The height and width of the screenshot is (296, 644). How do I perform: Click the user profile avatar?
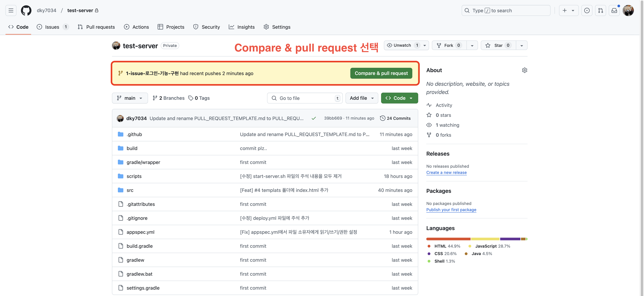click(628, 11)
